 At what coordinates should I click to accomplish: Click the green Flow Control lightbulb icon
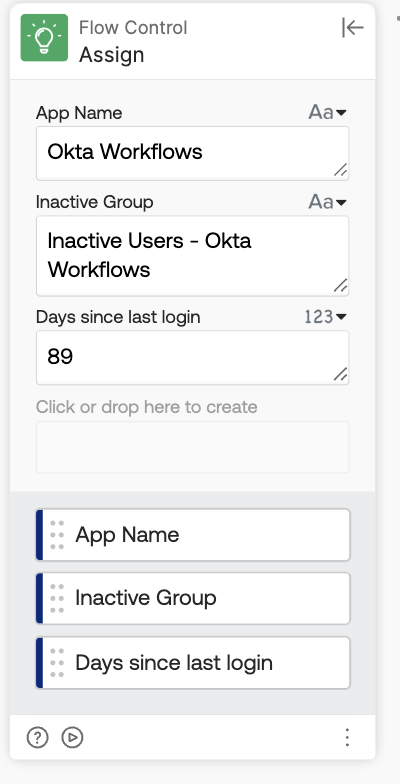click(44, 38)
